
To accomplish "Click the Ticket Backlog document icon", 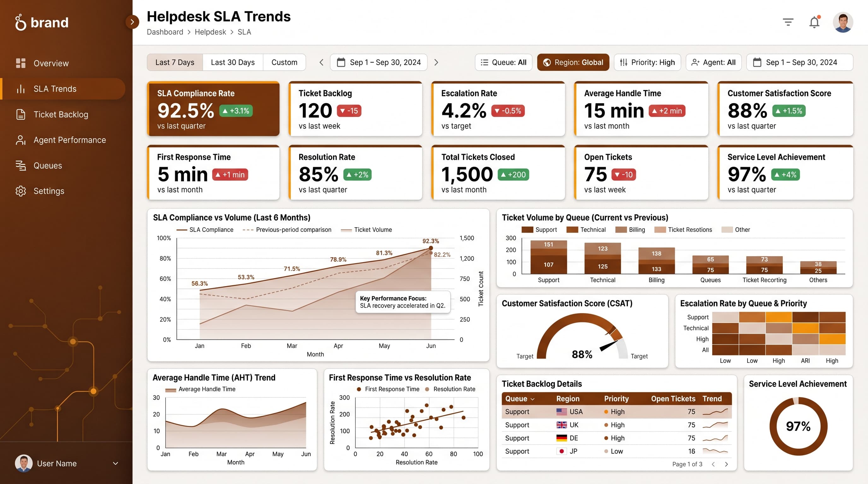I will pos(21,114).
